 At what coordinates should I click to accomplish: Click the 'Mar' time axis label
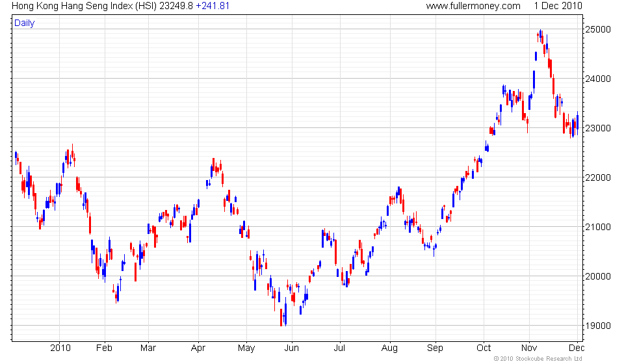click(x=148, y=348)
